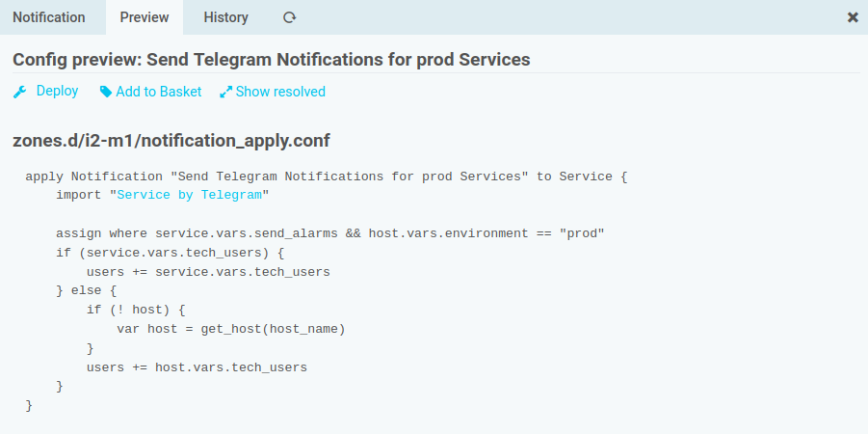Click the Add to Basket tag icon
Image resolution: width=868 pixels, height=434 pixels.
point(106,92)
